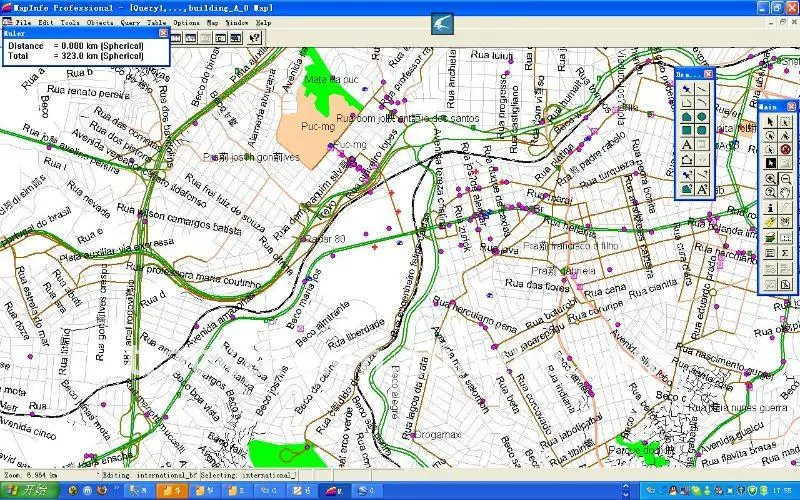The image size is (800, 500).
Task: Open the Change View dialog tool
Action: pos(770,192)
